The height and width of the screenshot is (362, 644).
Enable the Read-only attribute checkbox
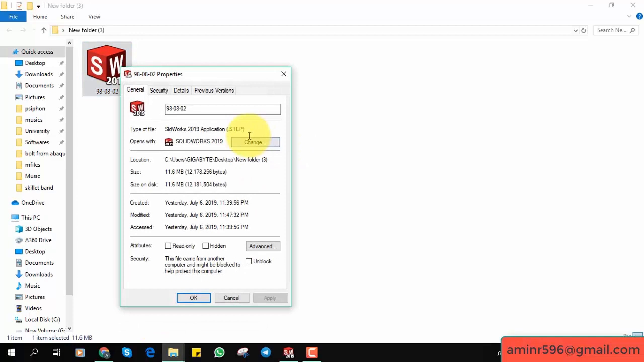(168, 246)
